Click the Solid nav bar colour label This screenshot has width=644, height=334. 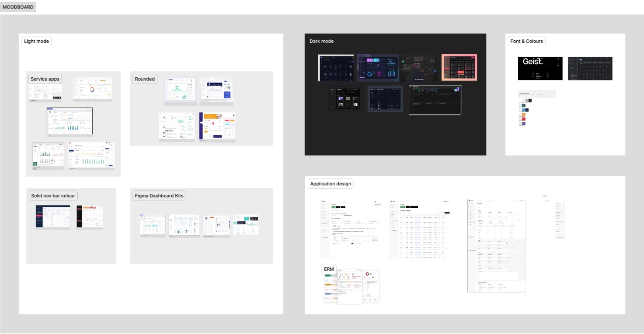(x=53, y=196)
